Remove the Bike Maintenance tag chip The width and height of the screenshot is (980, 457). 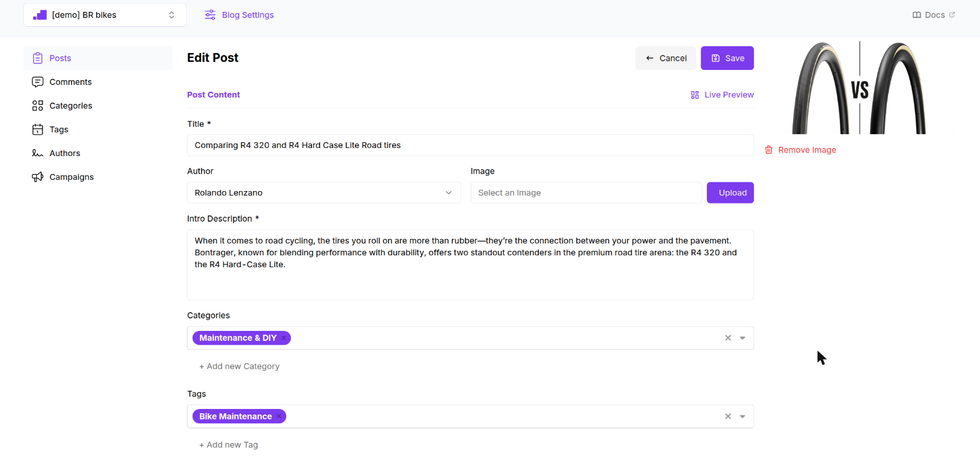pos(279,416)
